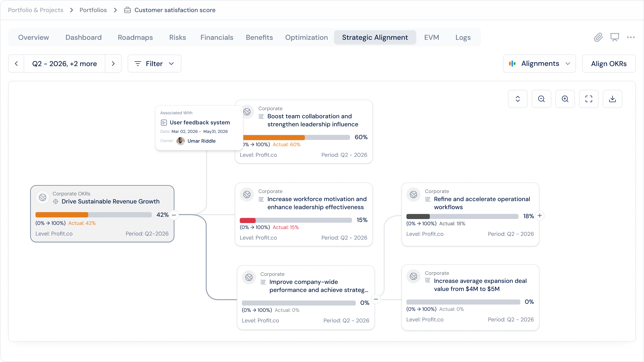
Task: Click the expand/collapse all nodes icon
Action: pyautogui.click(x=518, y=99)
